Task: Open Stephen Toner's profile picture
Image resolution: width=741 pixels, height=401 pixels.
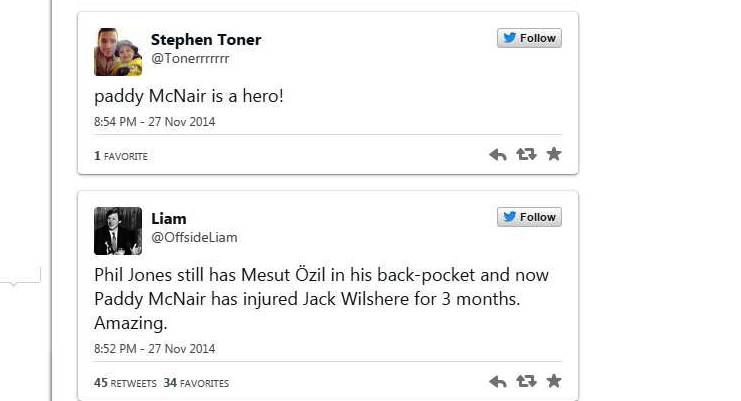Action: tap(118, 52)
